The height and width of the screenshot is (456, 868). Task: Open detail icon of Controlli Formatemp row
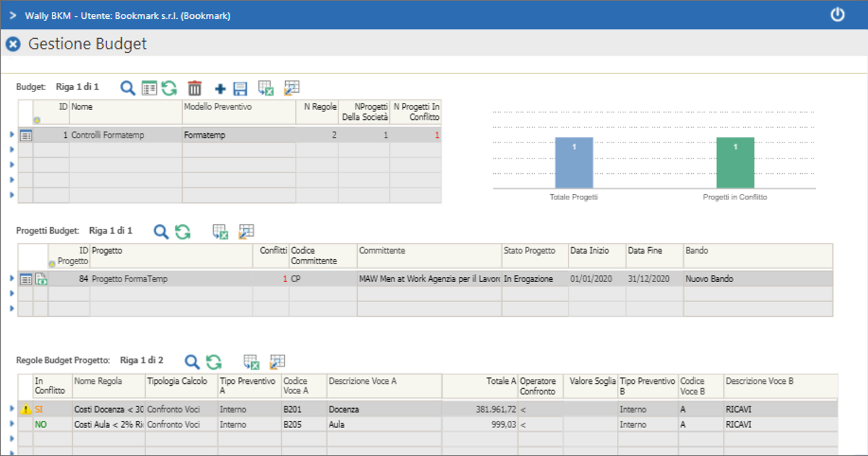pos(25,136)
